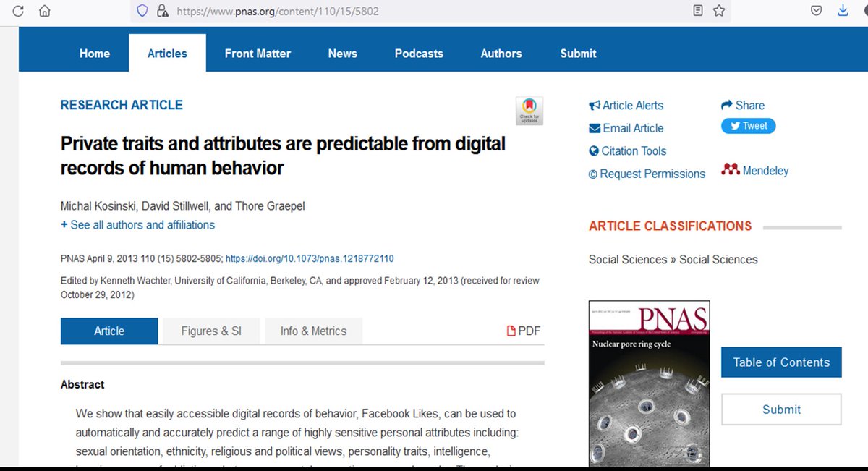Expand See all authors and affiliations
Screen dimensions: 868x471
tap(137, 225)
